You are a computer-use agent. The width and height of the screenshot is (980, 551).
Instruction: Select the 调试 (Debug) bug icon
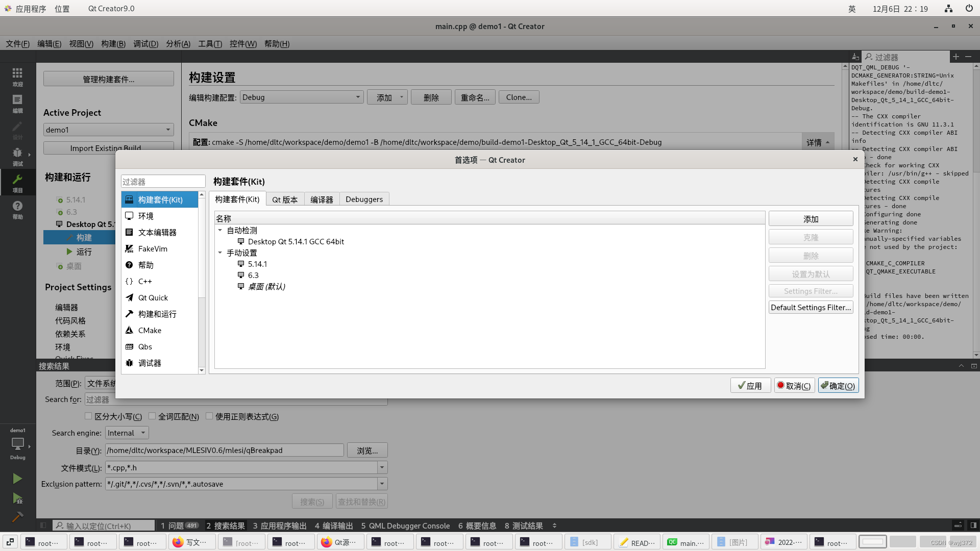[17, 156]
